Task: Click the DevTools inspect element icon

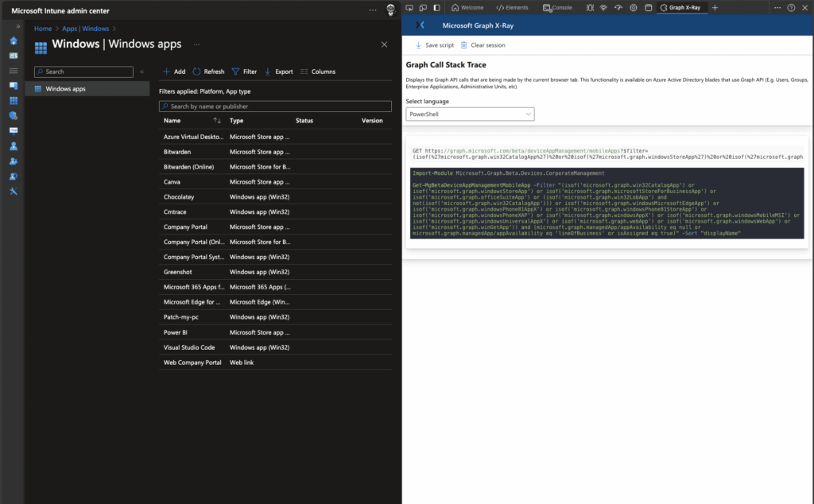Action: (409, 8)
